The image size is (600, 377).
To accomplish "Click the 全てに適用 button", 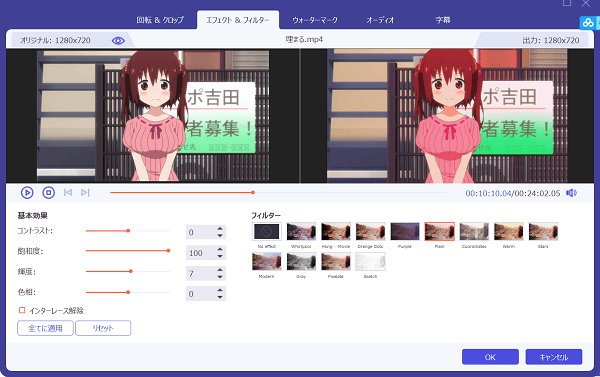I will [45, 328].
